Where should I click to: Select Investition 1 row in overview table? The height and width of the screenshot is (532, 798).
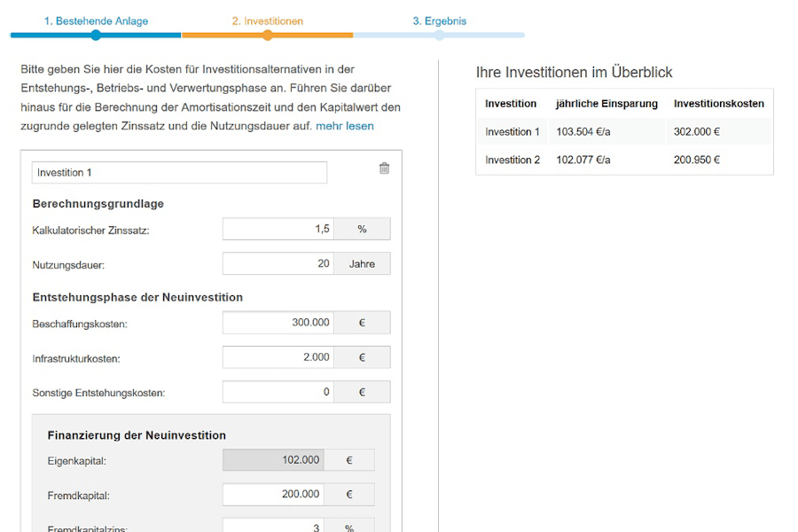[512, 132]
